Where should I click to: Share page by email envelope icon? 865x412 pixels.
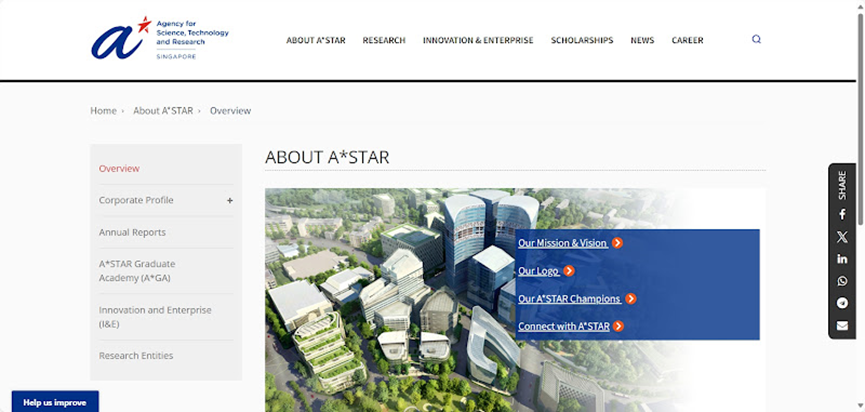point(842,325)
